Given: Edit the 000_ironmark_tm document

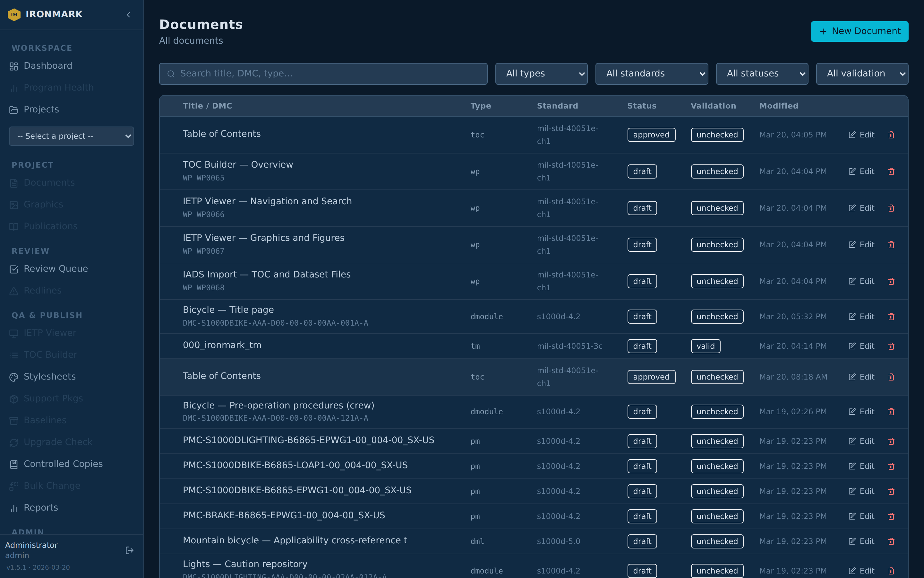Looking at the screenshot, I should click(x=861, y=346).
